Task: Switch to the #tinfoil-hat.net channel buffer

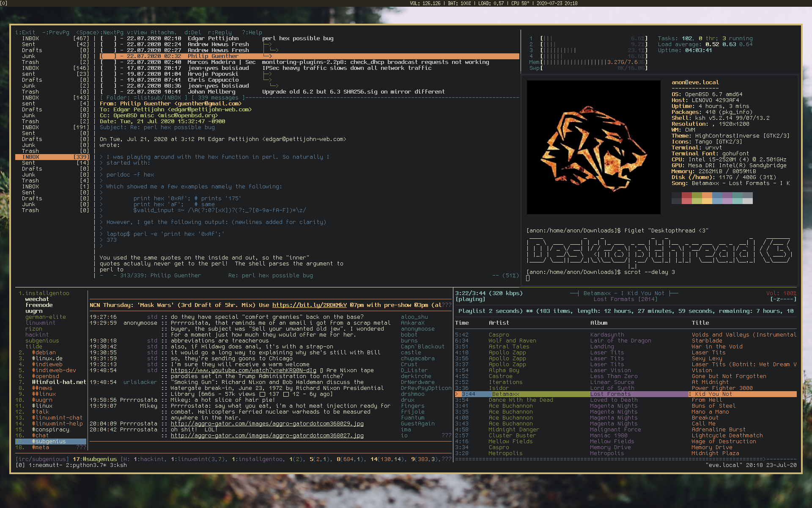Action: (59, 382)
